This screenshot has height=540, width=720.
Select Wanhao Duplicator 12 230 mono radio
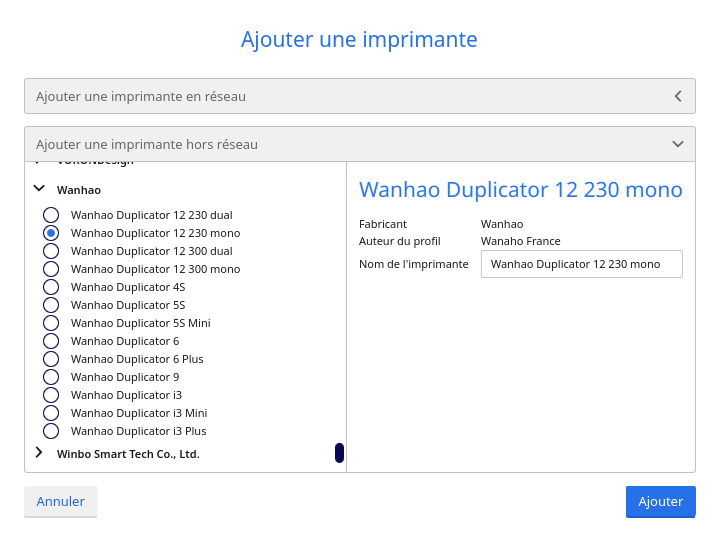coord(51,233)
